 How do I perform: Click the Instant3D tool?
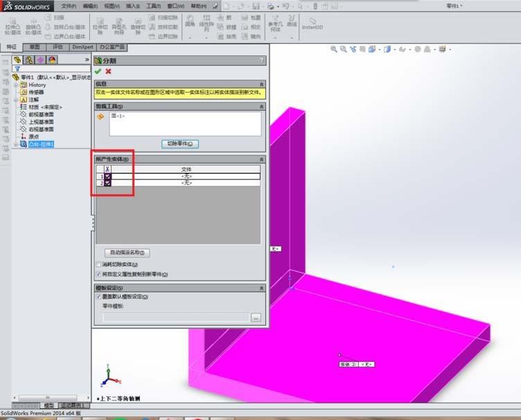(x=312, y=24)
